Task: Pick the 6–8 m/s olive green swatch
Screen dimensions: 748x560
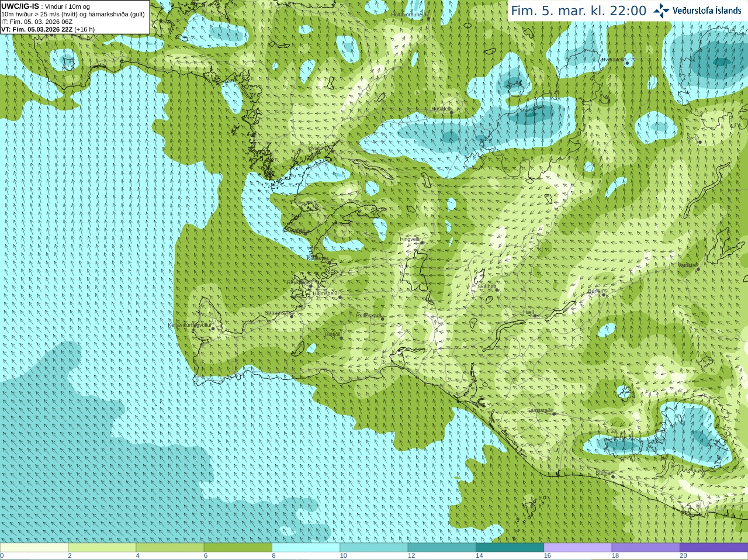Action: (238, 548)
